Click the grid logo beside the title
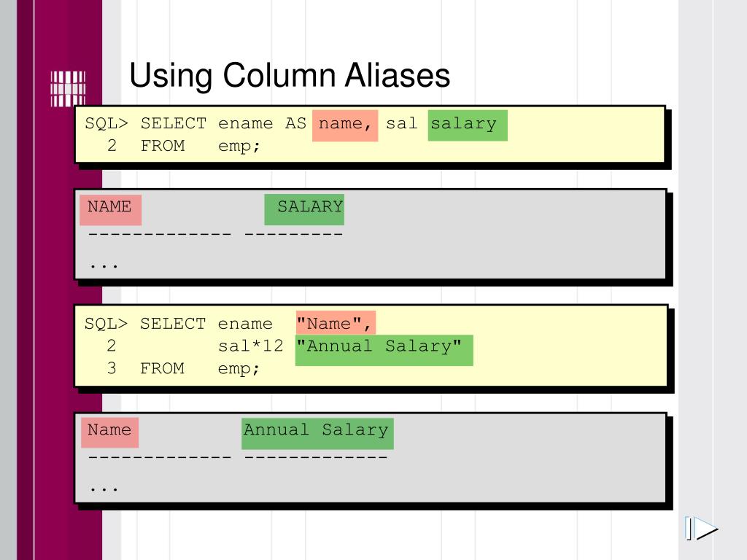747x560 pixels. point(67,88)
